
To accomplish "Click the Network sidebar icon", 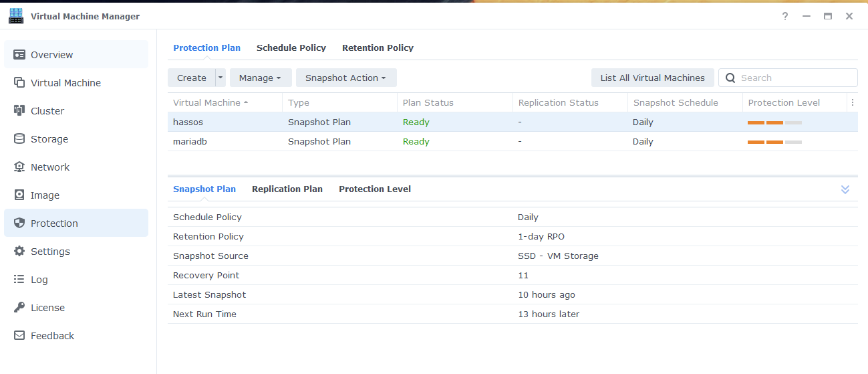I will [x=19, y=167].
